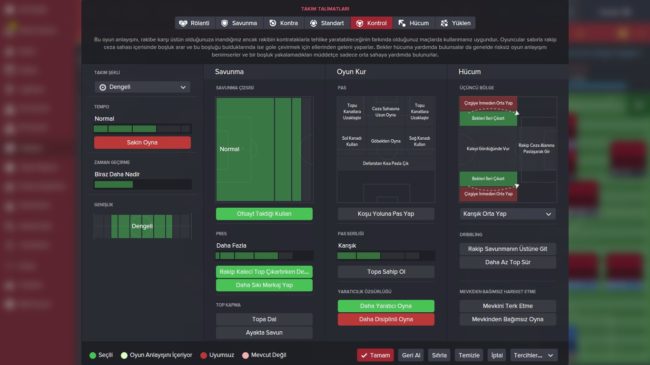Click the shield icon on Savunma tab
The width and height of the screenshot is (650, 365).
[224, 23]
